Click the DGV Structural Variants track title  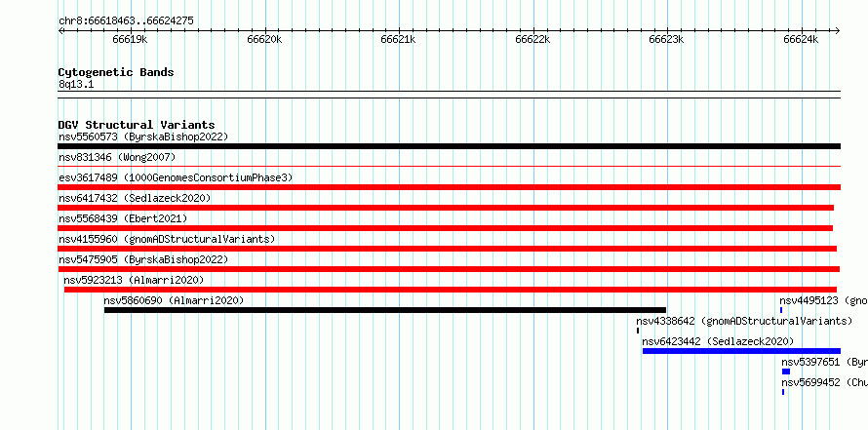point(137,125)
